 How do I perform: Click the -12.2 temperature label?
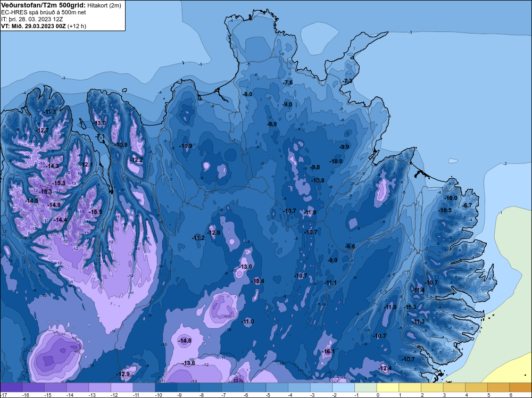[x=137, y=160]
